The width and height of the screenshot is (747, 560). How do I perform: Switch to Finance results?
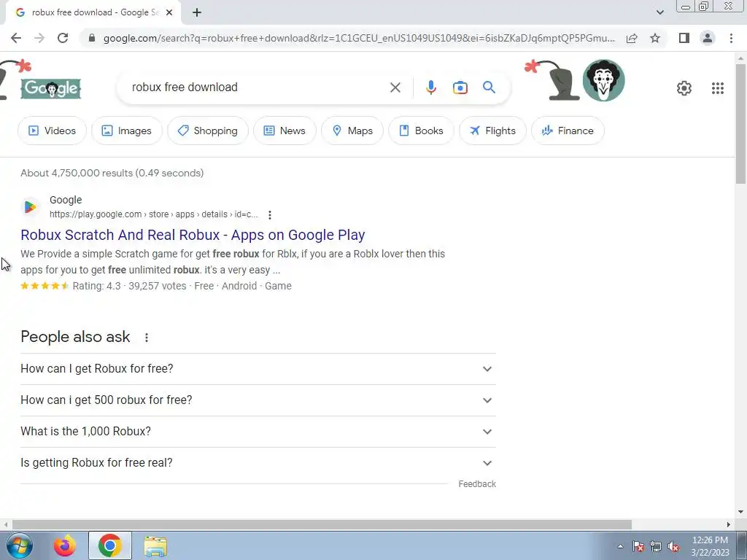[x=568, y=131]
